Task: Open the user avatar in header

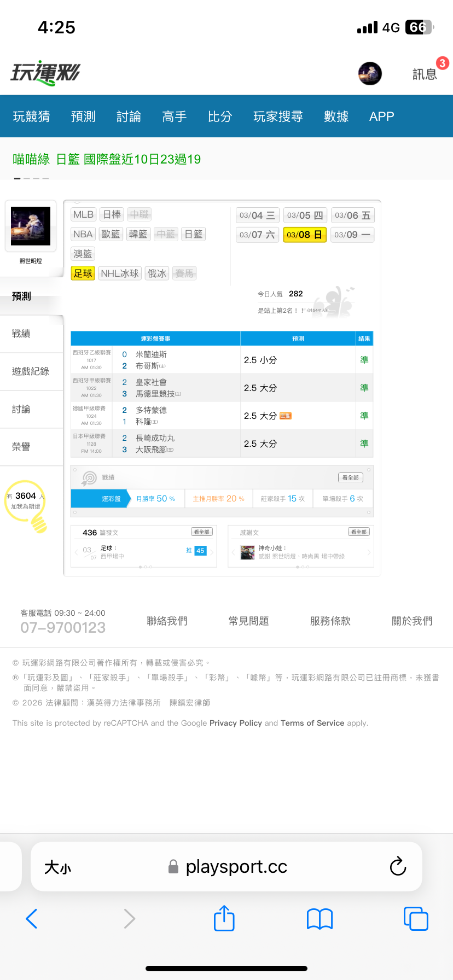Action: tap(370, 73)
